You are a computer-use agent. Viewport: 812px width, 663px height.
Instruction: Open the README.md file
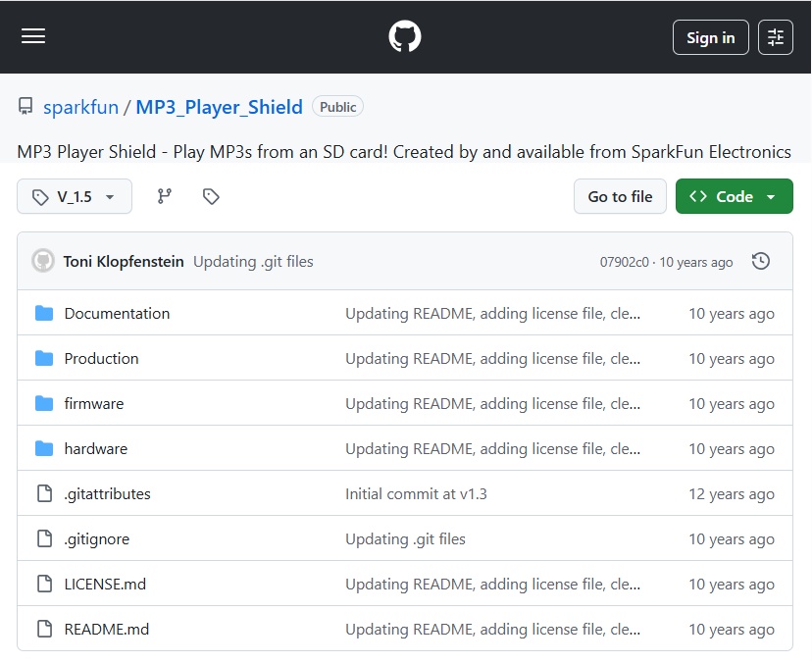pos(107,630)
